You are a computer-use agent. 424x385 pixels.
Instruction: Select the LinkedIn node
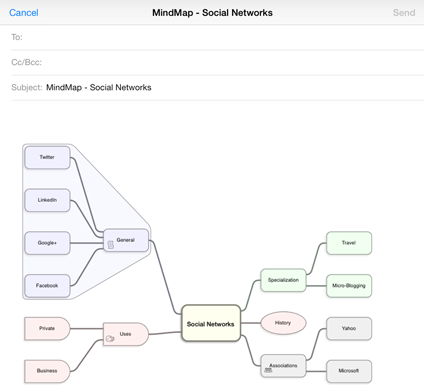47,200
